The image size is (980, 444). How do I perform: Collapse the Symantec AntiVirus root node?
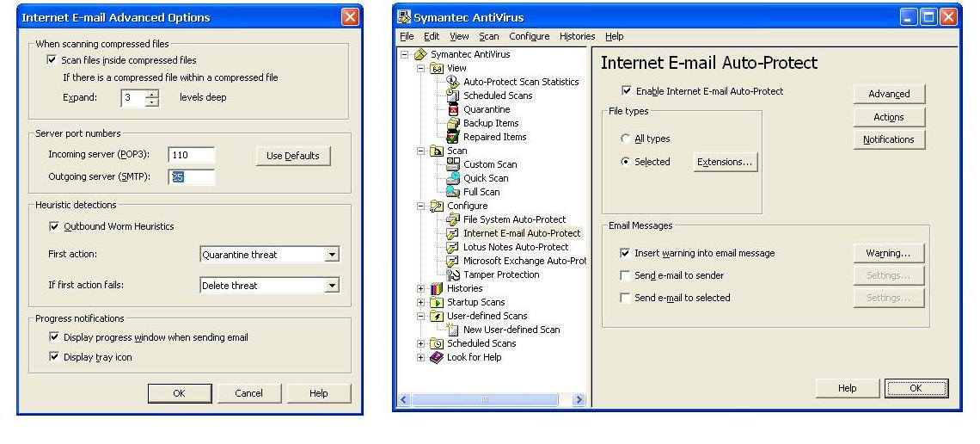coord(404,54)
